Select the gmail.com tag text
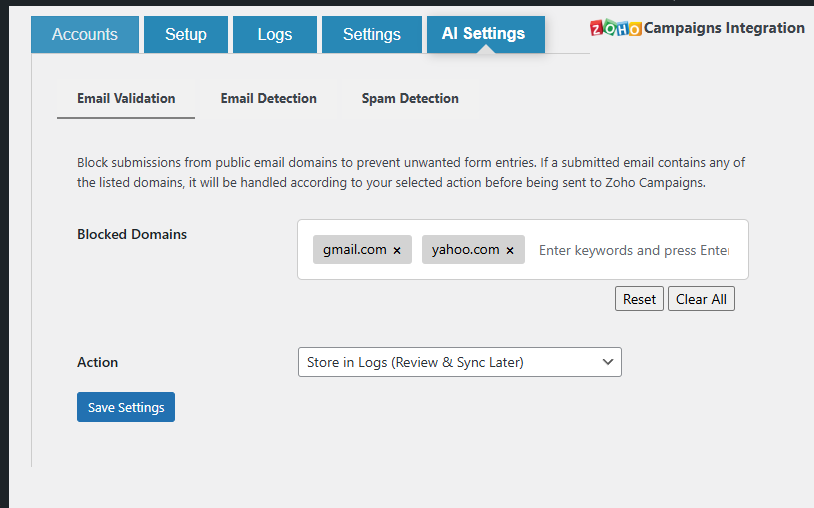Screen dimensions: 814x508 point(354,250)
